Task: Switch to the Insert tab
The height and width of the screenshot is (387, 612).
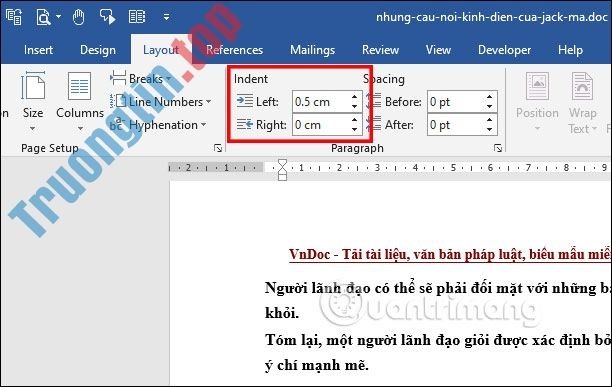Action: point(38,50)
